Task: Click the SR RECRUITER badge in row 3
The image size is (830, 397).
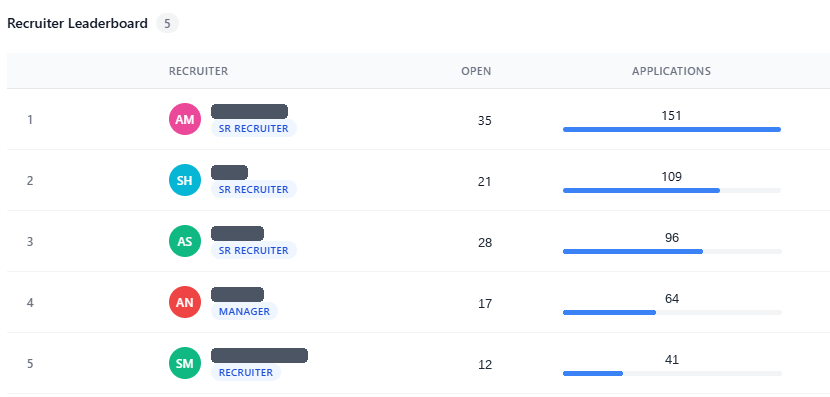Action: [254, 250]
